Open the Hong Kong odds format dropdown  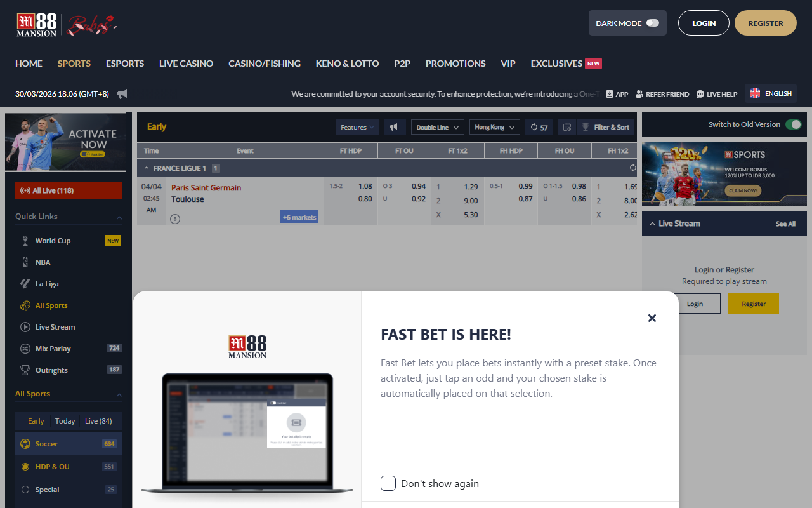(495, 127)
